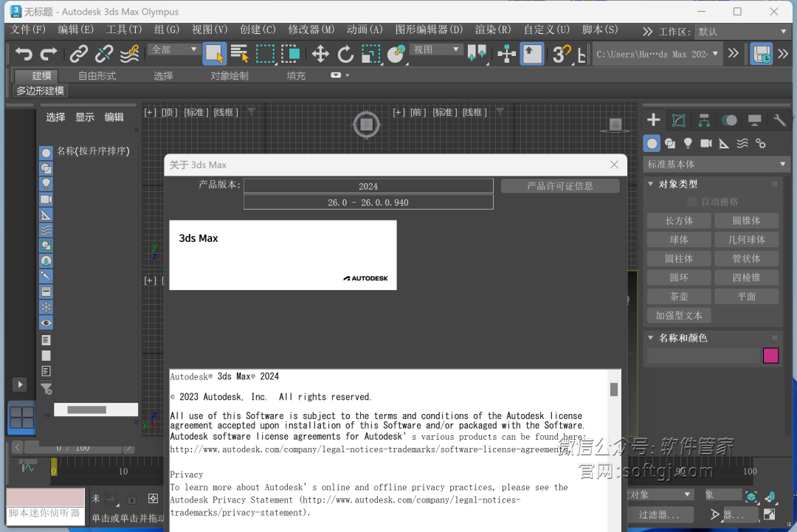Click the 名称(按升序排序) column header
The width and height of the screenshot is (797, 532).
pyautogui.click(x=94, y=151)
